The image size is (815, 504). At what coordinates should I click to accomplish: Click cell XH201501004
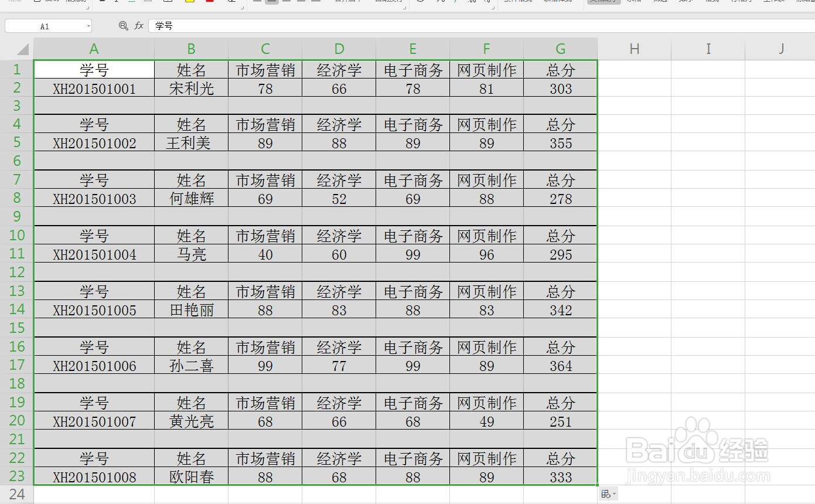tap(94, 254)
